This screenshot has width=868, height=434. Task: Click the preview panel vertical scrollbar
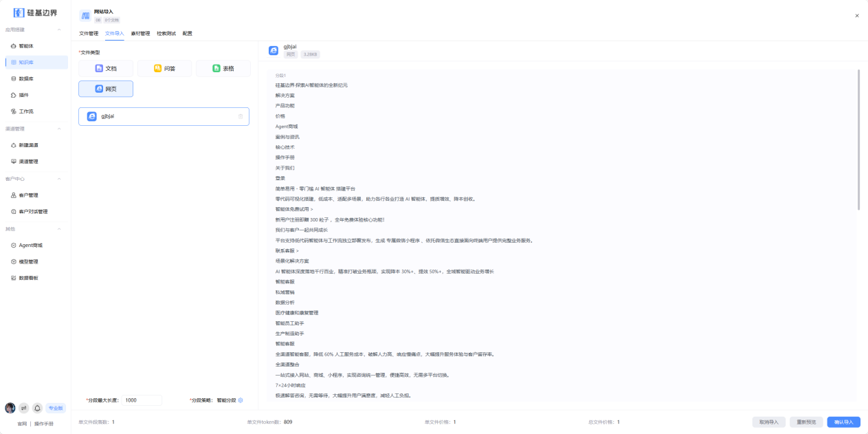858,140
